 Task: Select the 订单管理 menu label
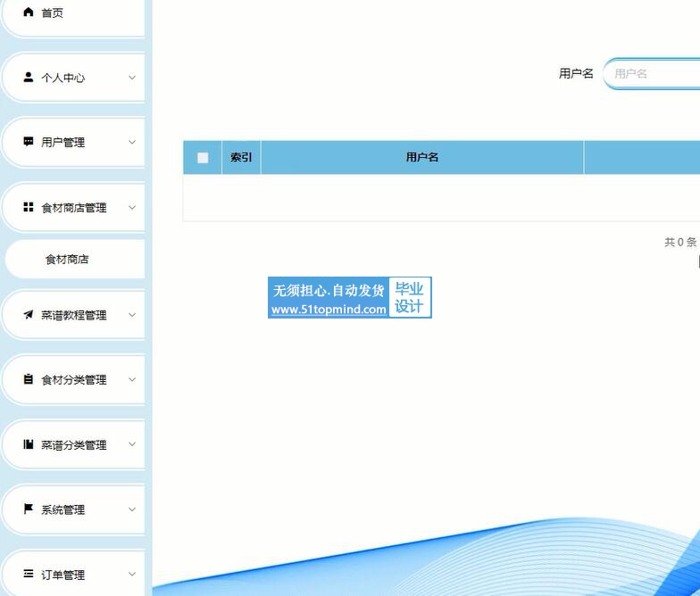click(62, 575)
